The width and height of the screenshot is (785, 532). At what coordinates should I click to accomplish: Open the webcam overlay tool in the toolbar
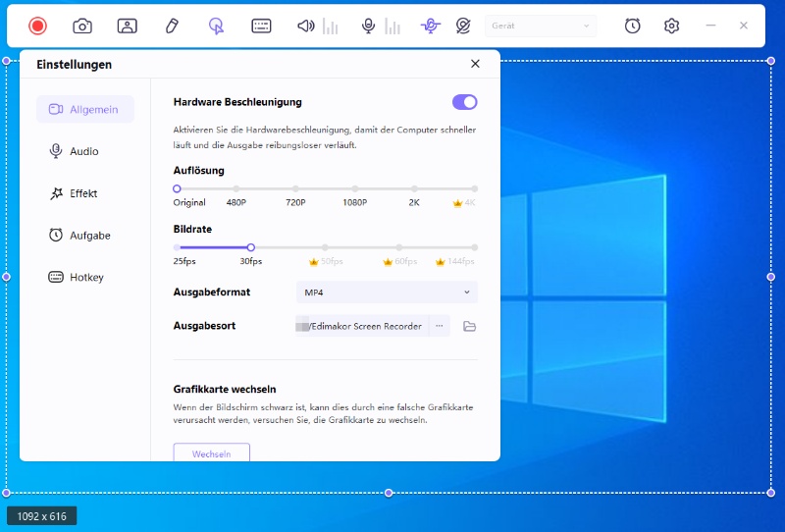(x=128, y=27)
